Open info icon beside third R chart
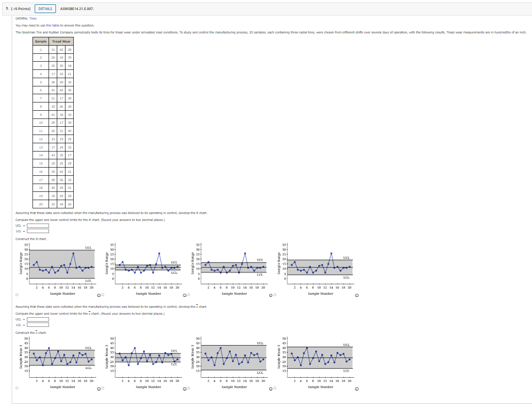Viewport: 532px width, 405px height. point(271,296)
